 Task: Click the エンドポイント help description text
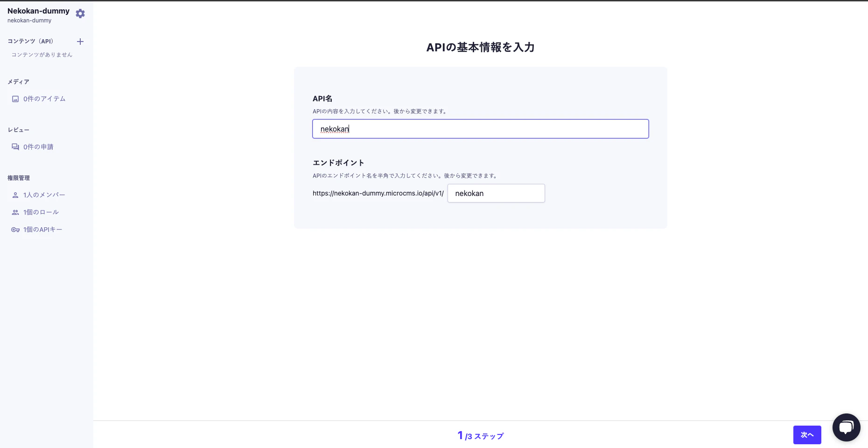406,176
